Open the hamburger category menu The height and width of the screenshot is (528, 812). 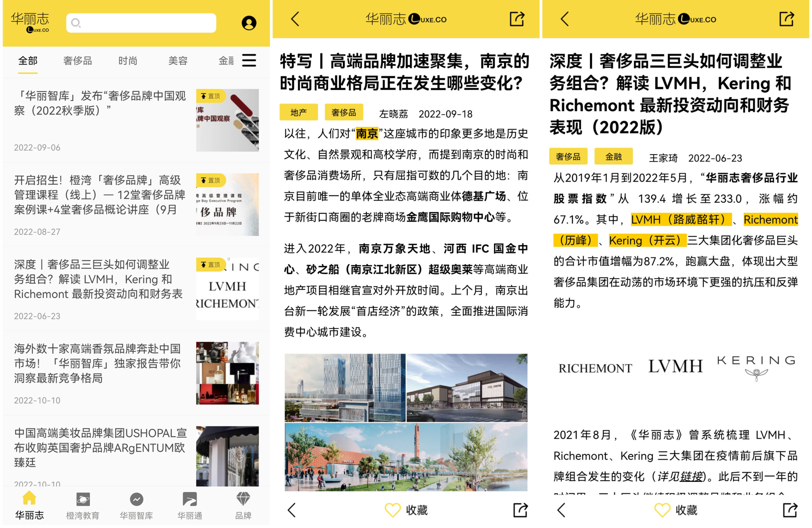coord(249,60)
